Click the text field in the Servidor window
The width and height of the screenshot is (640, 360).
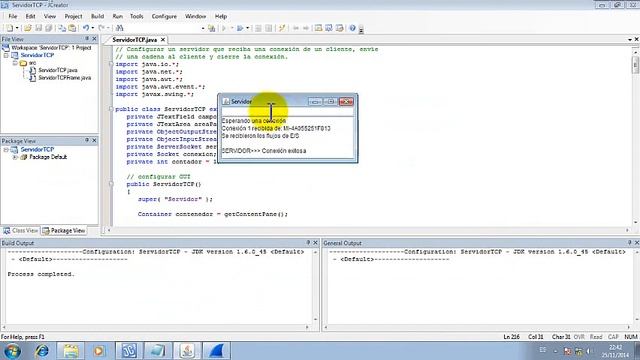(x=287, y=112)
